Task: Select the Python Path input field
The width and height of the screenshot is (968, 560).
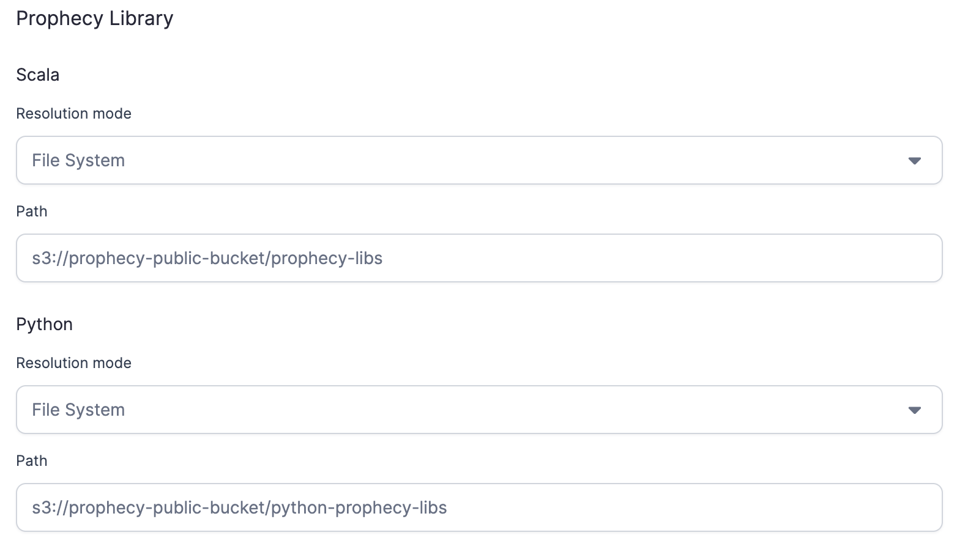Action: [x=479, y=507]
